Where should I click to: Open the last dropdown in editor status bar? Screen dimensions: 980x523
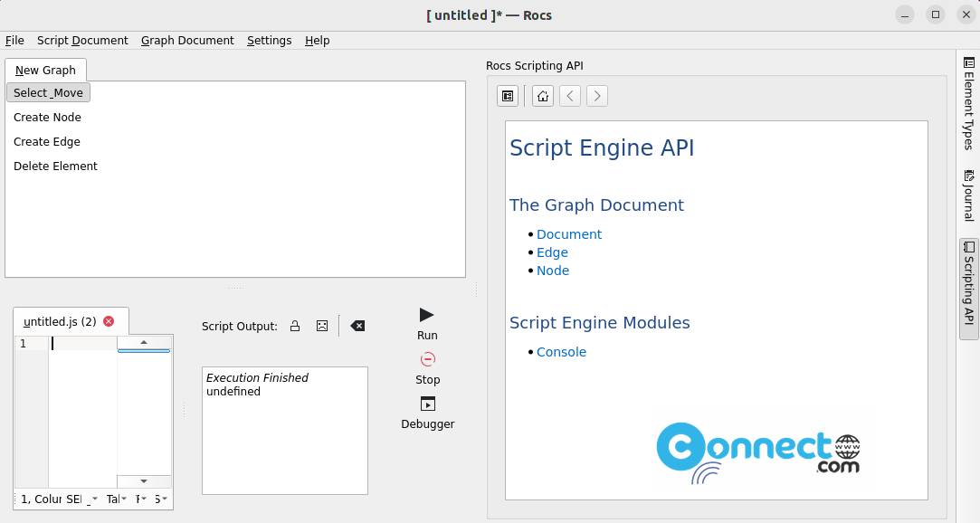coord(161,499)
